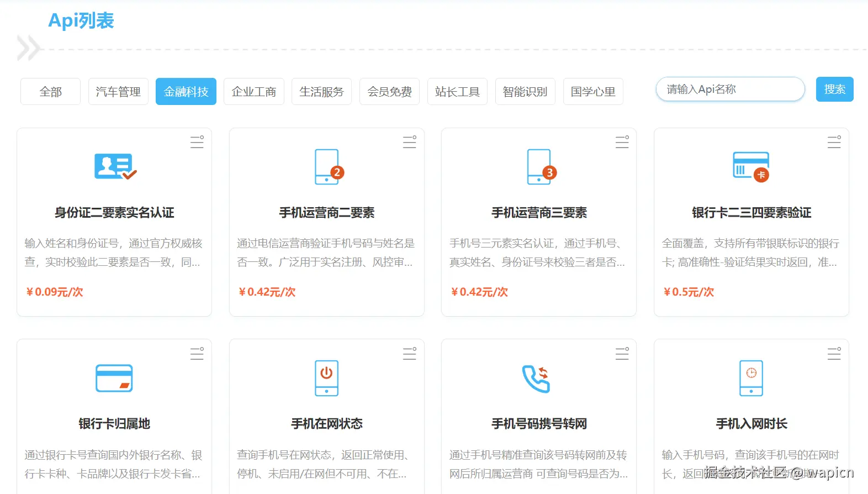
Task: Open the 手机运营商二要素 title
Action: pyautogui.click(x=327, y=213)
